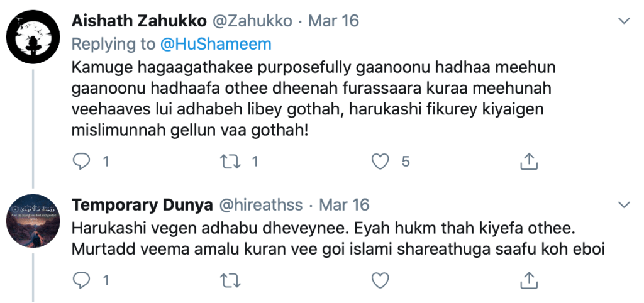
Task: Open more options for Aishath Zahukko's tweet
Action: coord(625,21)
